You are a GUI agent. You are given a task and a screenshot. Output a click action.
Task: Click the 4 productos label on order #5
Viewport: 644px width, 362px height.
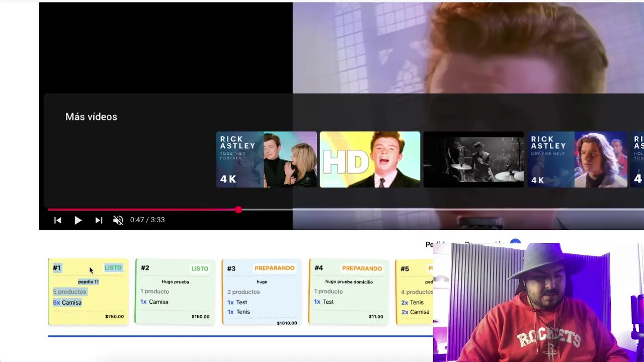(x=417, y=292)
